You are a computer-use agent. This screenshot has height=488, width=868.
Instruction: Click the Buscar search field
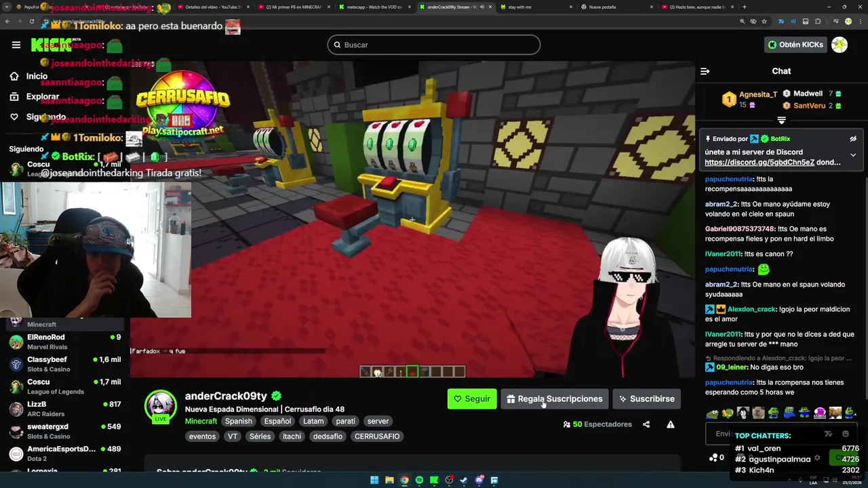434,45
